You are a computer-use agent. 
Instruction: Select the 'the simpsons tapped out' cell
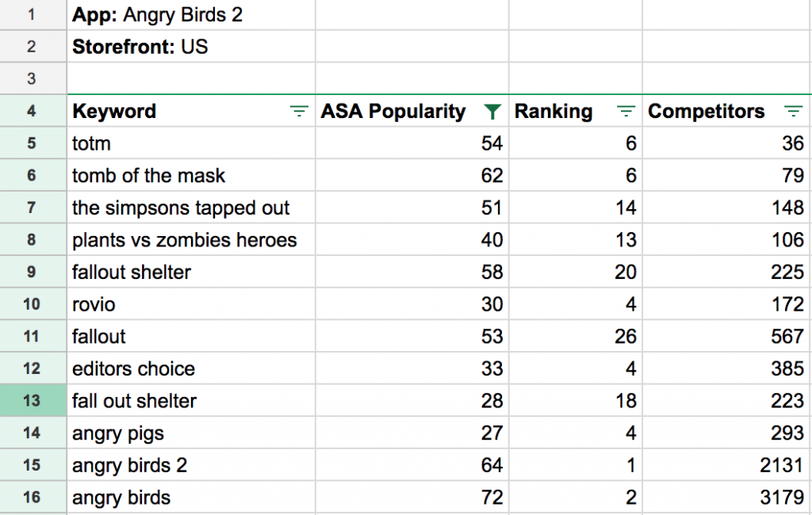point(191,208)
